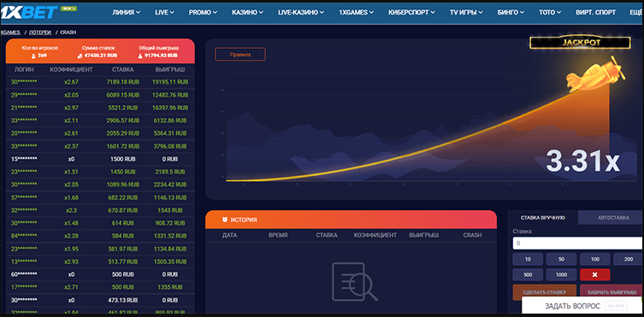Image resolution: width=644 pixels, height=317 pixels.
Task: Set stake with the 1000 button
Action: pyautogui.click(x=561, y=275)
